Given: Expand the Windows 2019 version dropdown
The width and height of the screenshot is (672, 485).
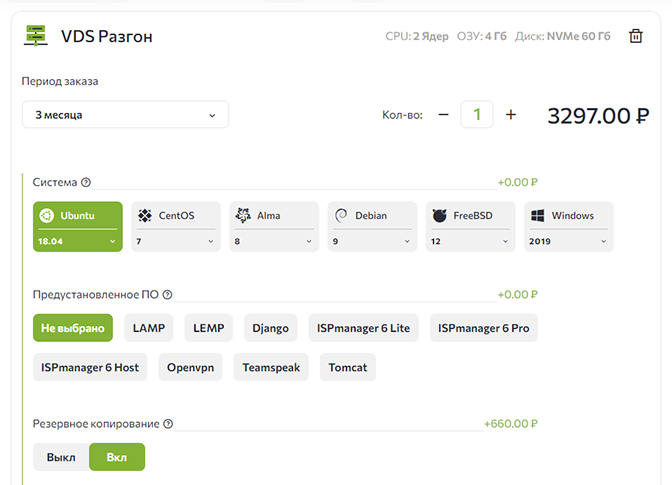Looking at the screenshot, I should pos(569,241).
